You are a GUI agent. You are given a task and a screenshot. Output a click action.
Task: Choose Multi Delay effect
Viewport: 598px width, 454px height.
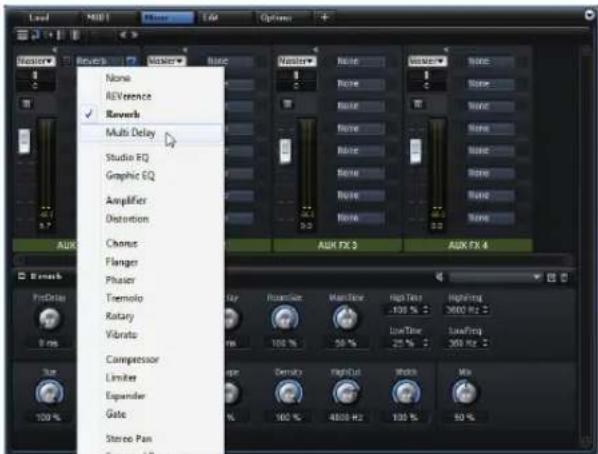[x=130, y=132]
